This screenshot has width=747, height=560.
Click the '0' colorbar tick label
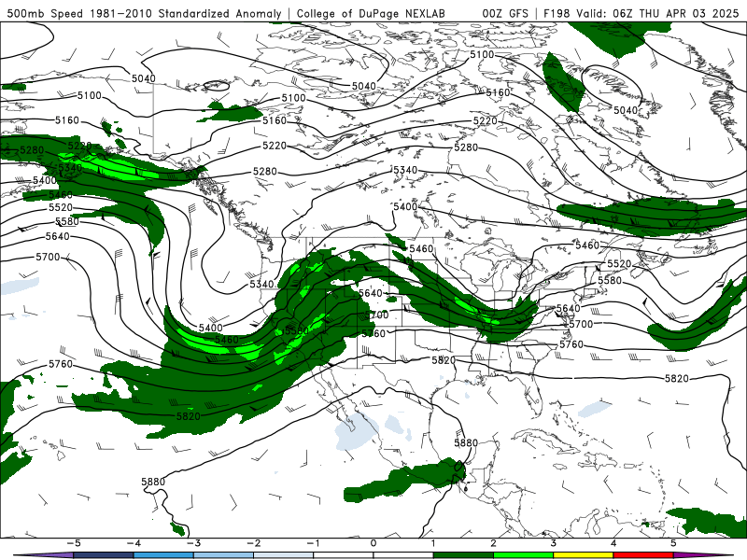(x=373, y=543)
